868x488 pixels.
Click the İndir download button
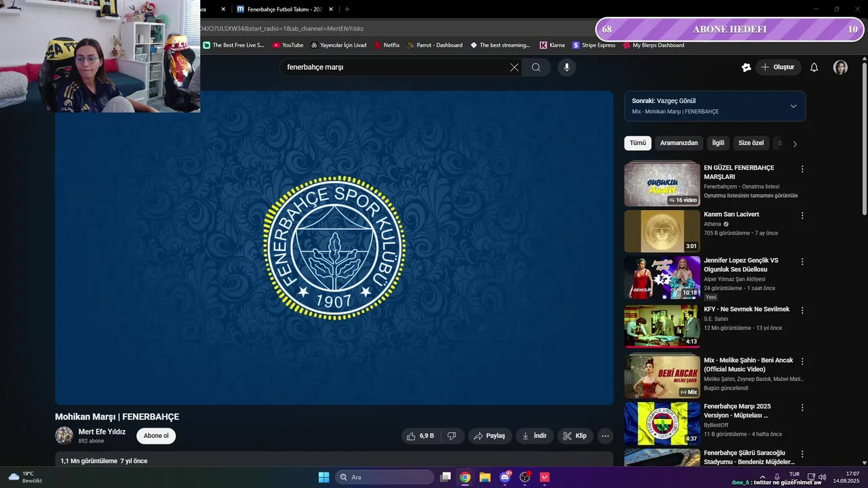tap(534, 436)
